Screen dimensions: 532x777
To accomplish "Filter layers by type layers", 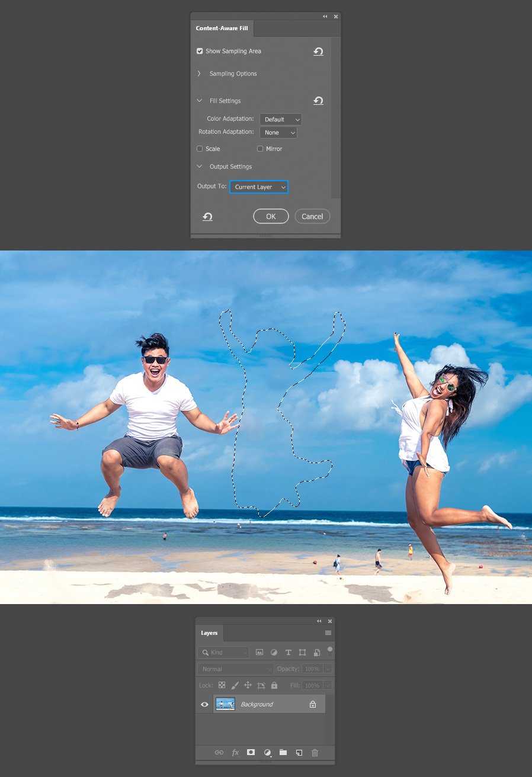I will pos(288,653).
